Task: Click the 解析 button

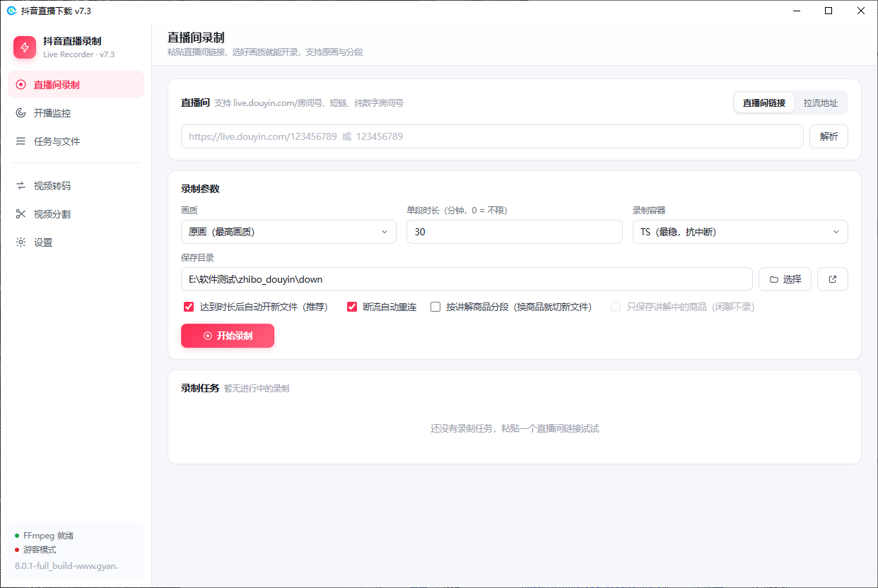Action: pos(829,136)
